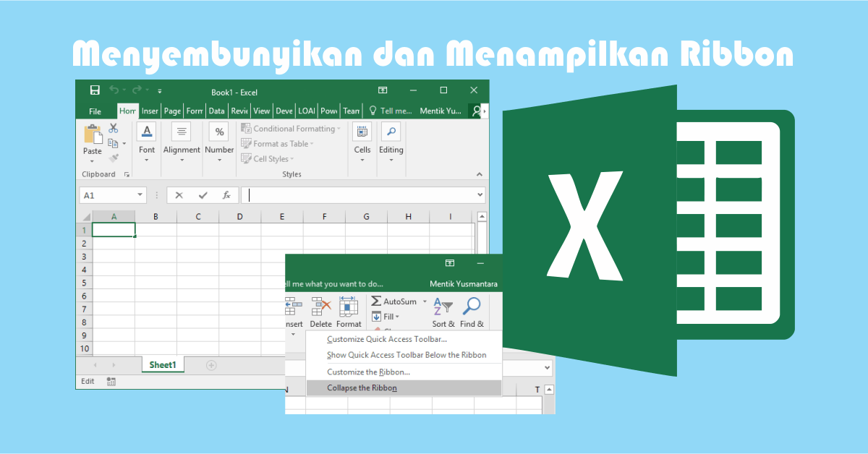This screenshot has width=868, height=454.
Task: Select all cells via corner triangle
Action: pos(85,217)
